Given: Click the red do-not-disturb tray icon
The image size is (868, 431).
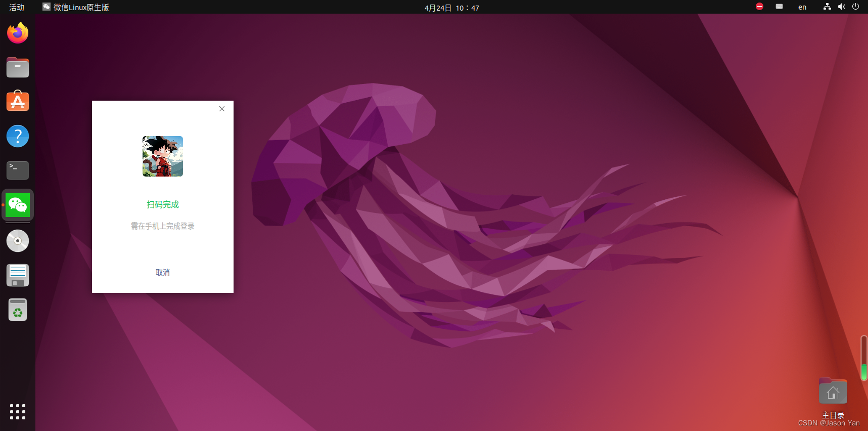Looking at the screenshot, I should pos(759,7).
